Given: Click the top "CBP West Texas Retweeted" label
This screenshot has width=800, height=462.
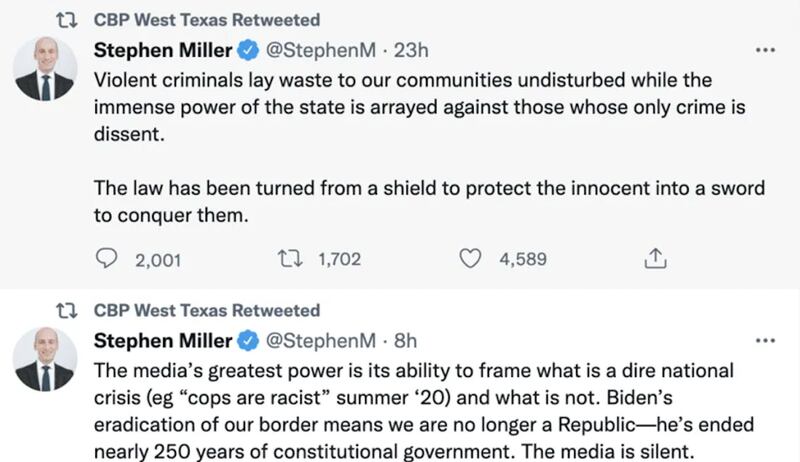Looking at the screenshot, I should click(207, 20).
